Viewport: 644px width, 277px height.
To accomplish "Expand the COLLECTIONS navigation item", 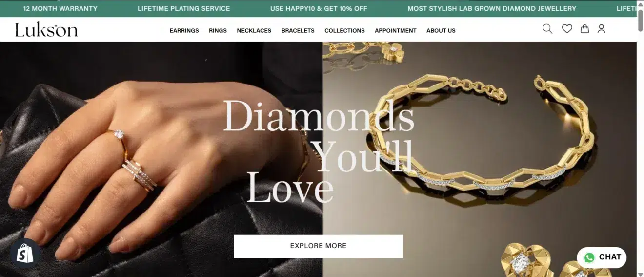I will pos(344,30).
